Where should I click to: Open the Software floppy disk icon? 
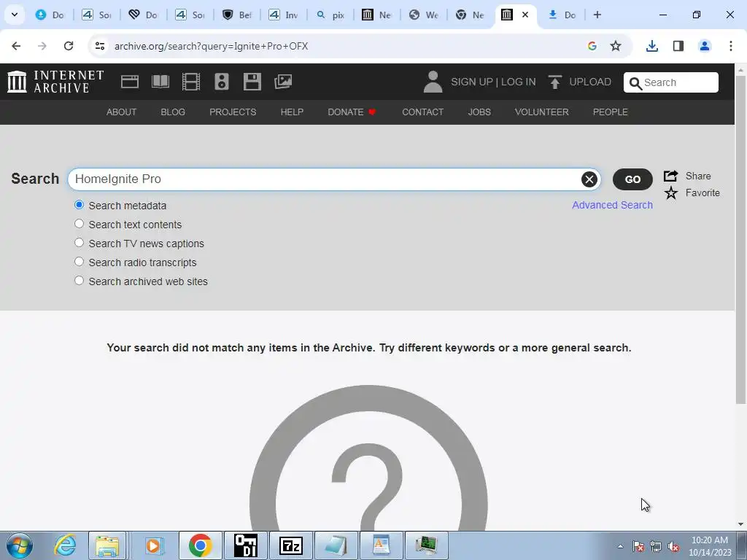[x=252, y=82]
